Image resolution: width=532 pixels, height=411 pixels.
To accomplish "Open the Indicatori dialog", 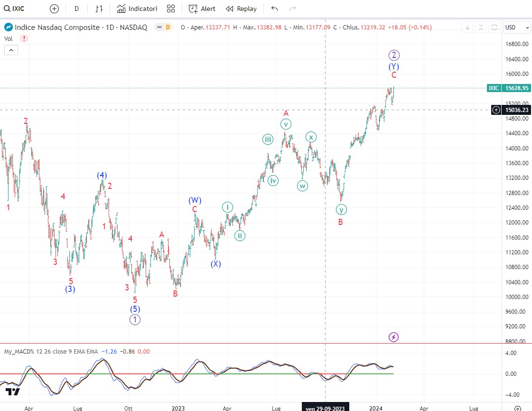I will coord(137,9).
